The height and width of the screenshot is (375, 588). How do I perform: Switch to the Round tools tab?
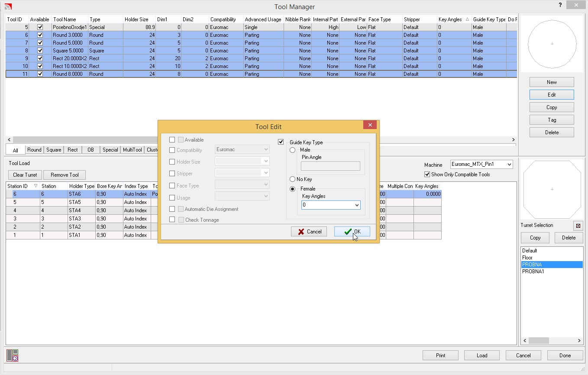(34, 150)
